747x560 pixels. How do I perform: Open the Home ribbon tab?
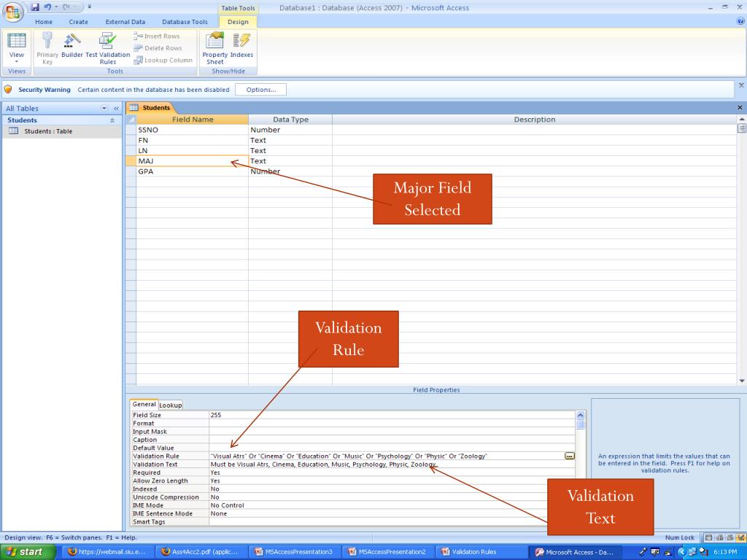tap(44, 22)
